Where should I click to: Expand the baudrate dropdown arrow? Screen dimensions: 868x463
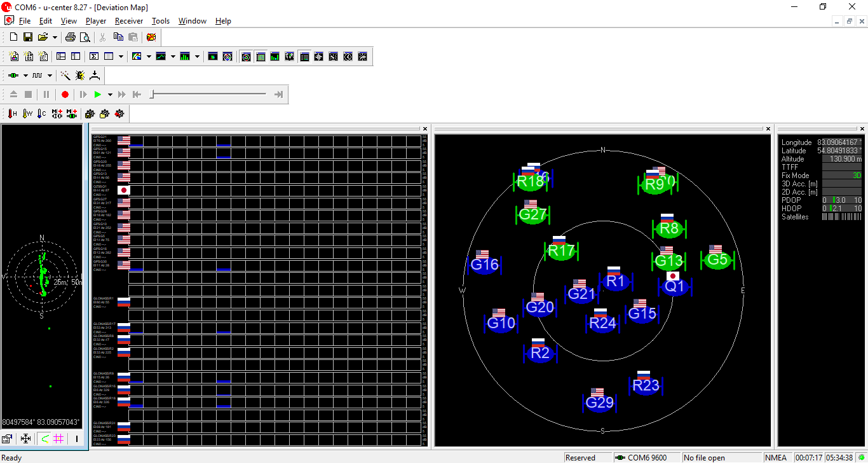pyautogui.click(x=51, y=76)
